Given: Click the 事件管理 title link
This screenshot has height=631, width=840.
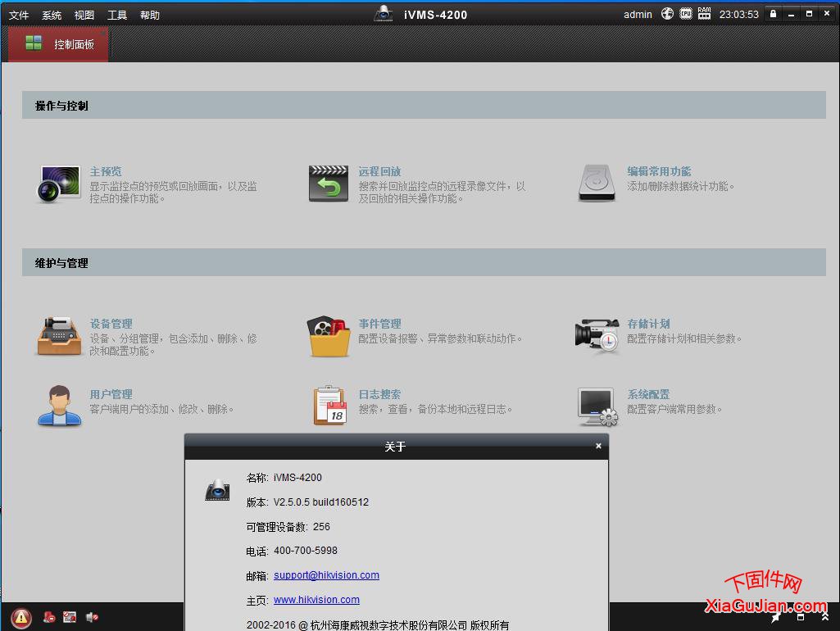Looking at the screenshot, I should [379, 324].
